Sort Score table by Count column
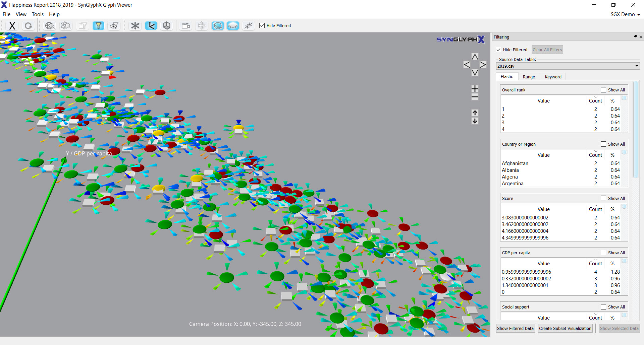Screen dimensions: 644x345 coord(595,209)
